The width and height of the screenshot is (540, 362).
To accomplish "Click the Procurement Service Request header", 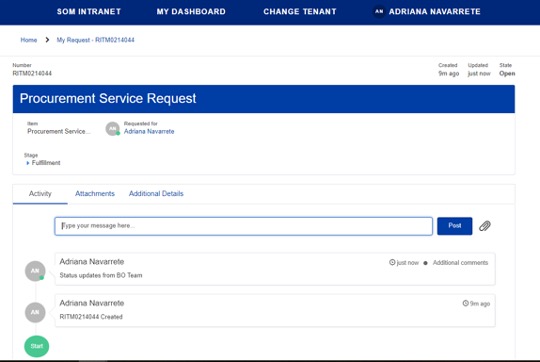I will tap(264, 99).
